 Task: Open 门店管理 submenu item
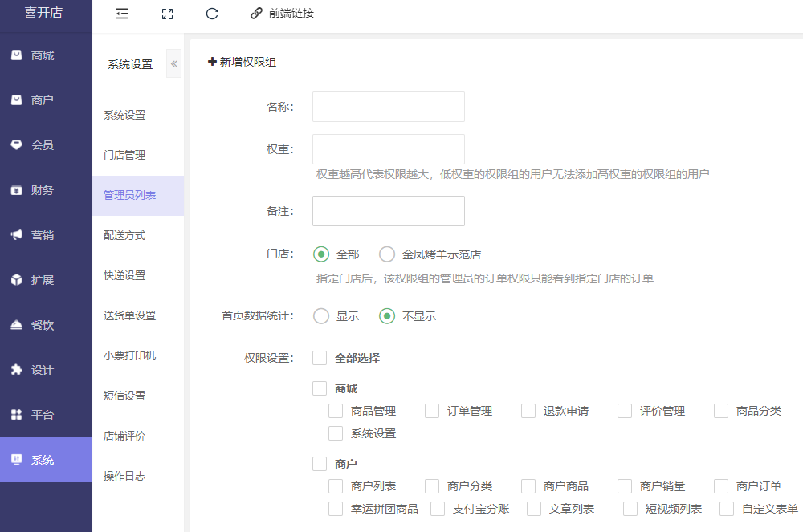[x=124, y=155]
